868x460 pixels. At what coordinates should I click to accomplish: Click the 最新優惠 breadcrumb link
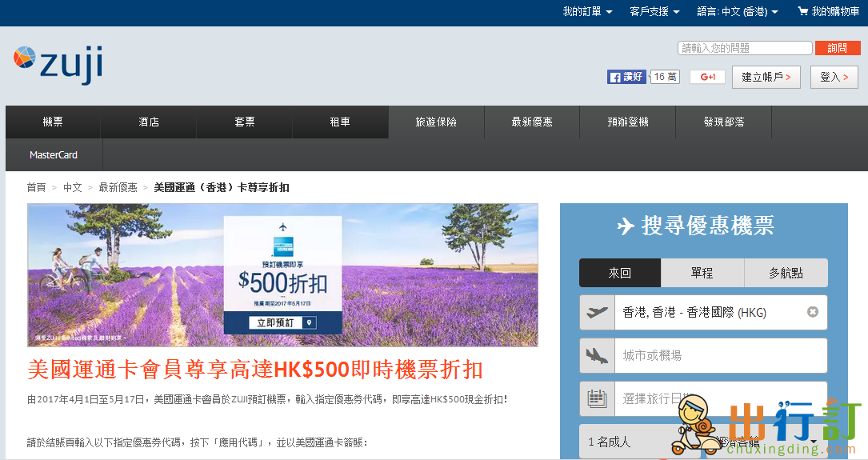pos(118,187)
